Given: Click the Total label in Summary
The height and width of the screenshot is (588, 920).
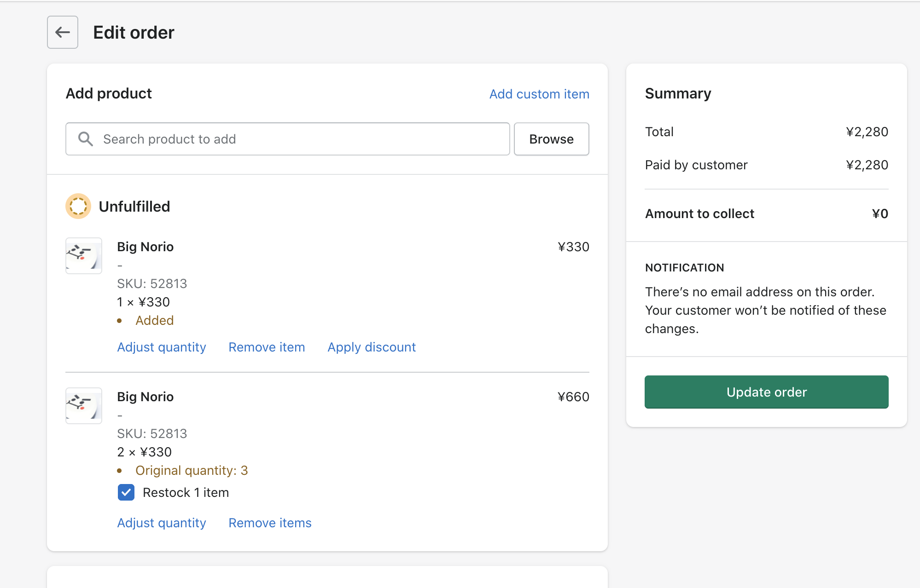Looking at the screenshot, I should 659,132.
